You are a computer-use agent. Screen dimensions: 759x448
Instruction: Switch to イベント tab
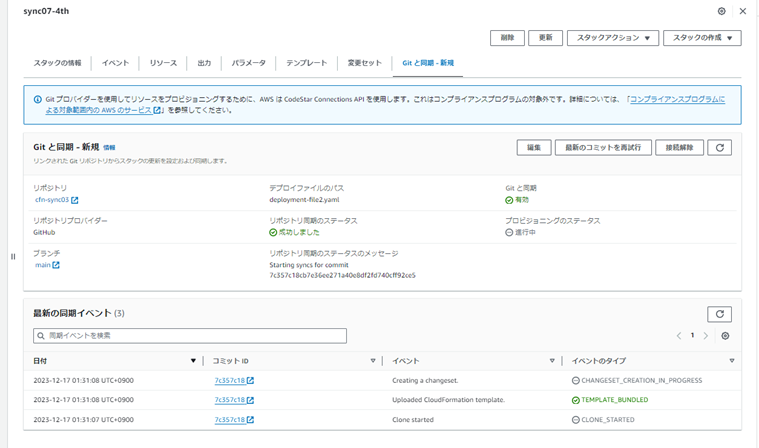115,63
